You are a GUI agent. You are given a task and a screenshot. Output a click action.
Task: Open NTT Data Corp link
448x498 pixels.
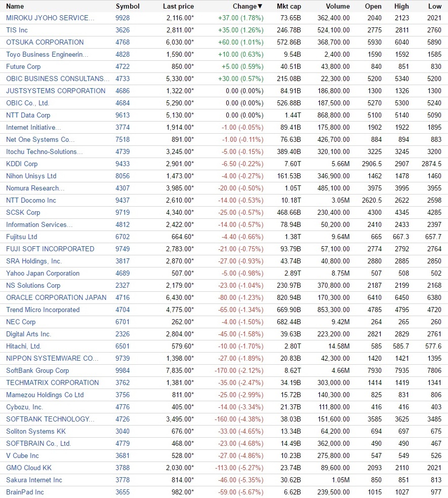point(28,116)
